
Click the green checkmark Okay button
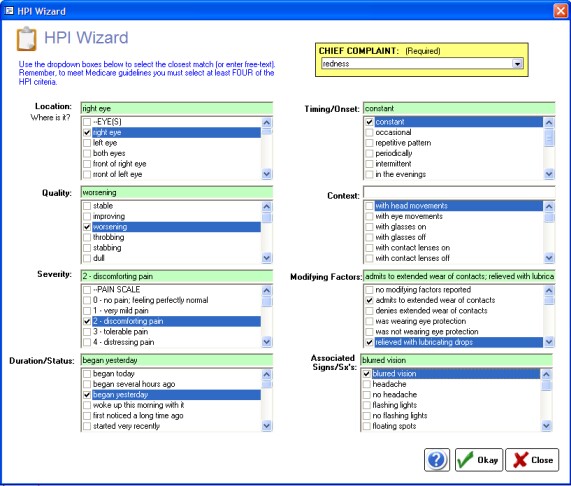[479, 460]
